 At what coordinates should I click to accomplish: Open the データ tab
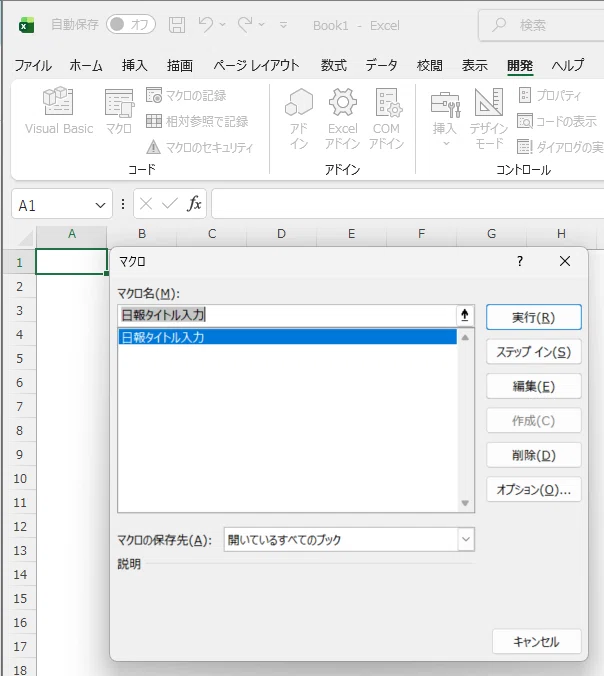tap(381, 66)
